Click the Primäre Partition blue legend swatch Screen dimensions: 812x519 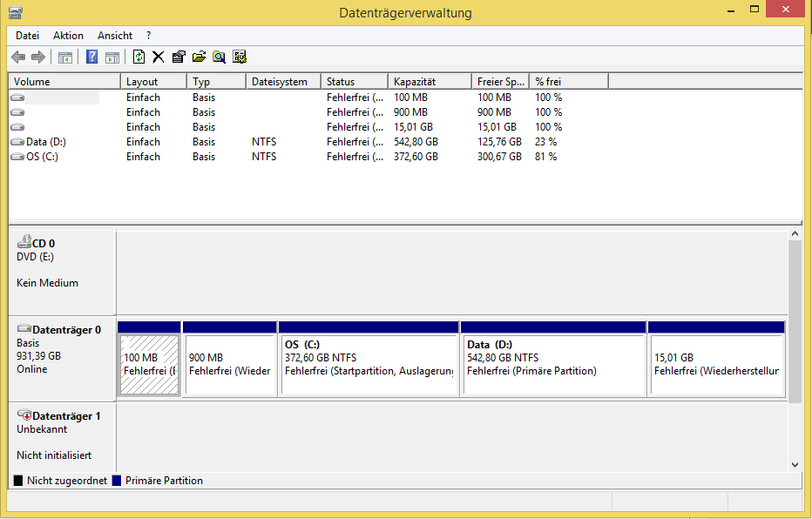coord(117,481)
